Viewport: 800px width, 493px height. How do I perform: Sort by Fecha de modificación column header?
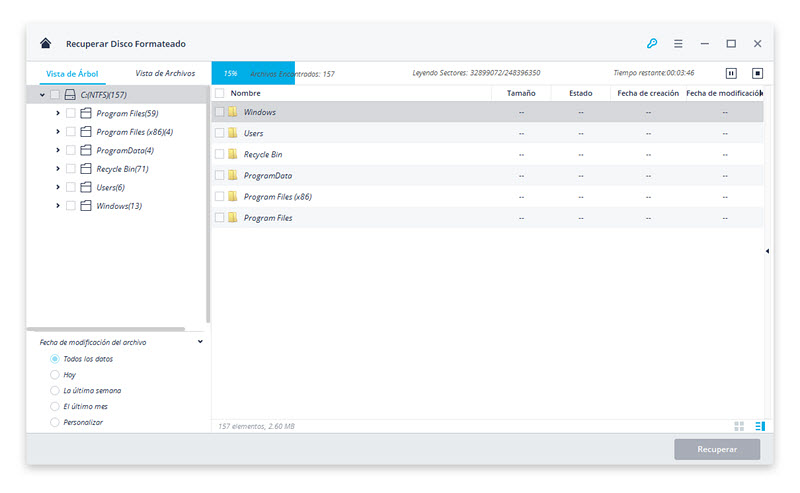(724, 93)
